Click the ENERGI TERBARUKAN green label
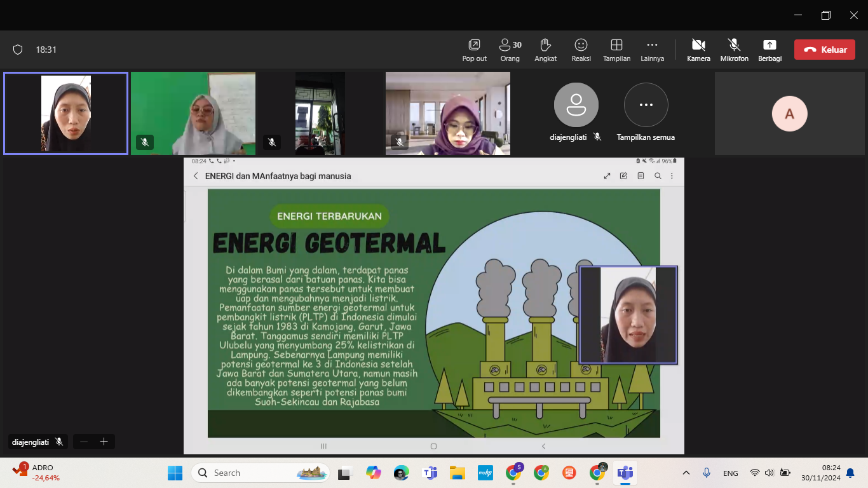This screenshot has height=488, width=868. coord(329,216)
